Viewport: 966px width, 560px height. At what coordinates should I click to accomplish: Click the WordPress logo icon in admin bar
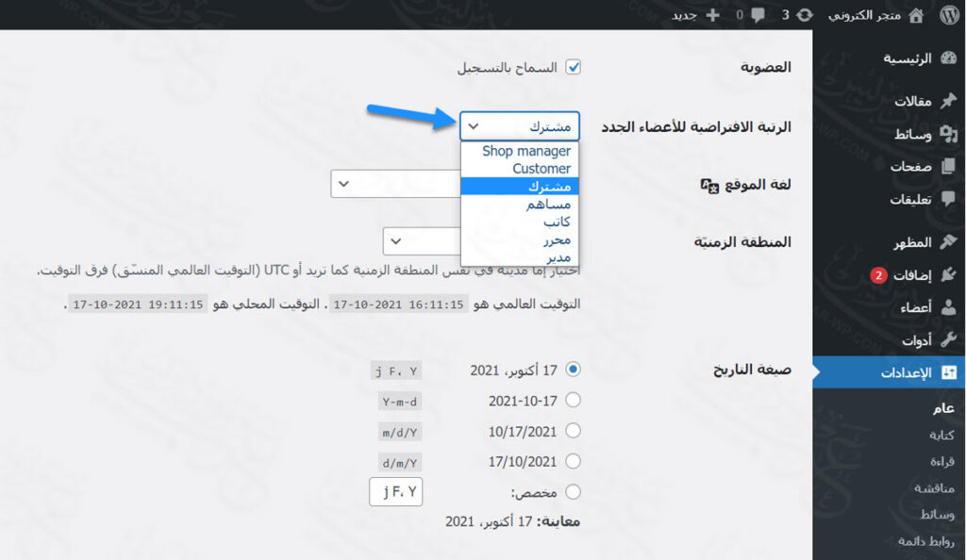click(947, 15)
